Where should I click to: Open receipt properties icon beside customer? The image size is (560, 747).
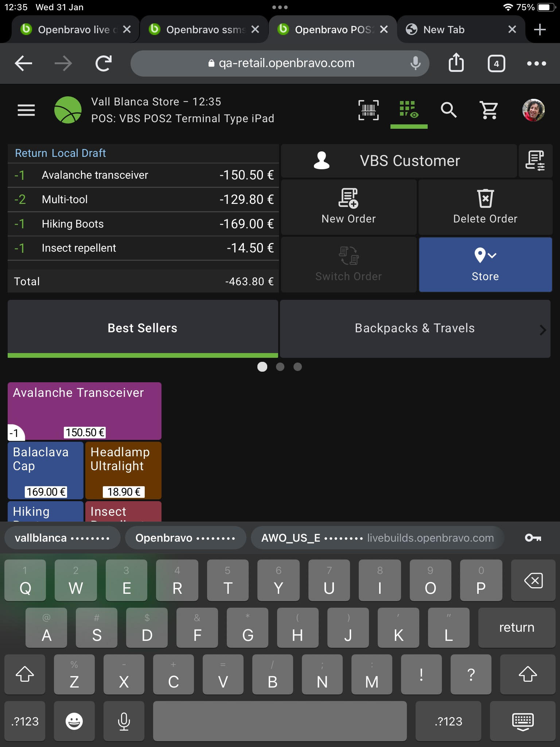coord(535,161)
